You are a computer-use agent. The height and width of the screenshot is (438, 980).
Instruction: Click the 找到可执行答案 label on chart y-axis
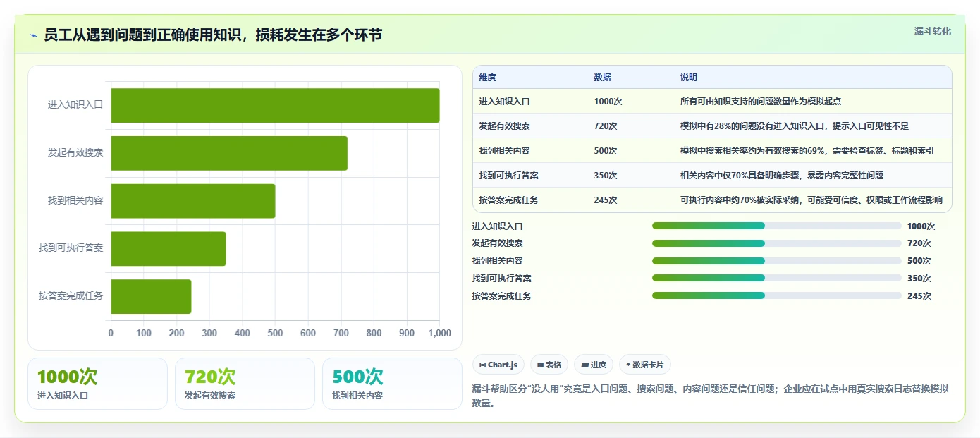[x=71, y=248]
